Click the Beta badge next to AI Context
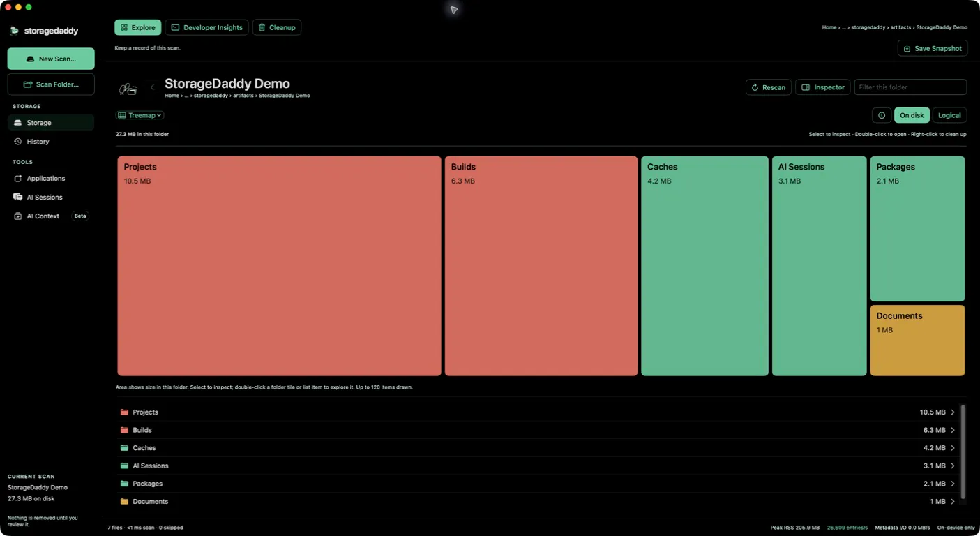This screenshot has height=536, width=980. point(80,216)
